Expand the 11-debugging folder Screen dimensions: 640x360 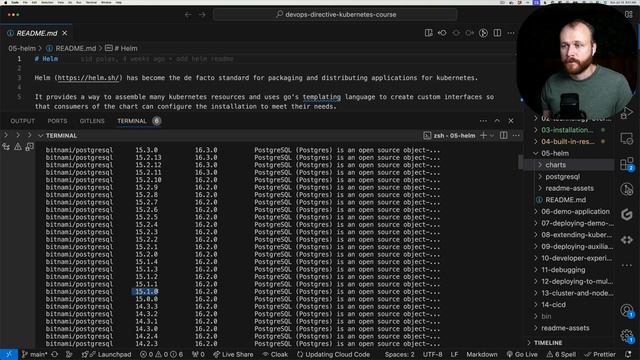pyautogui.click(x=563, y=270)
